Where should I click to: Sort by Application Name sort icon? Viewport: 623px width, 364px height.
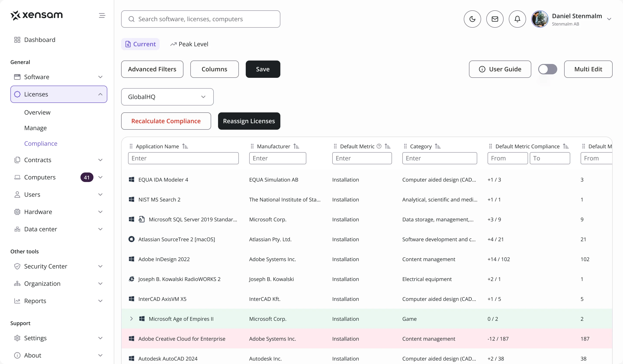pyautogui.click(x=185, y=146)
